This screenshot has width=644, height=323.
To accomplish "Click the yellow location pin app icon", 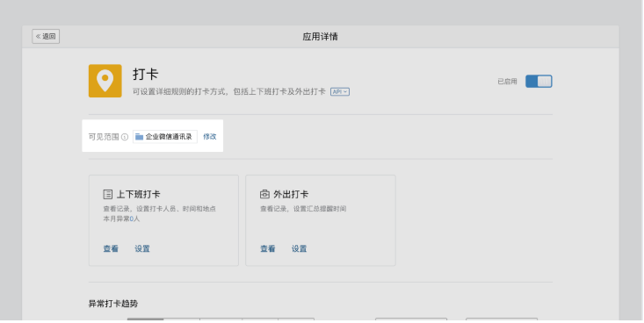I will [x=105, y=81].
